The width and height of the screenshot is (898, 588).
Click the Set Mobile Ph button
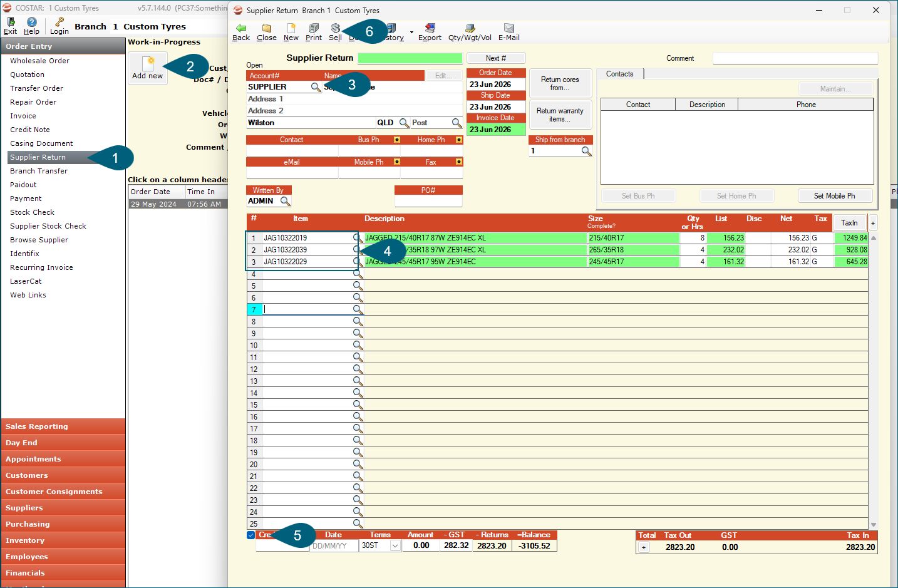pyautogui.click(x=835, y=196)
